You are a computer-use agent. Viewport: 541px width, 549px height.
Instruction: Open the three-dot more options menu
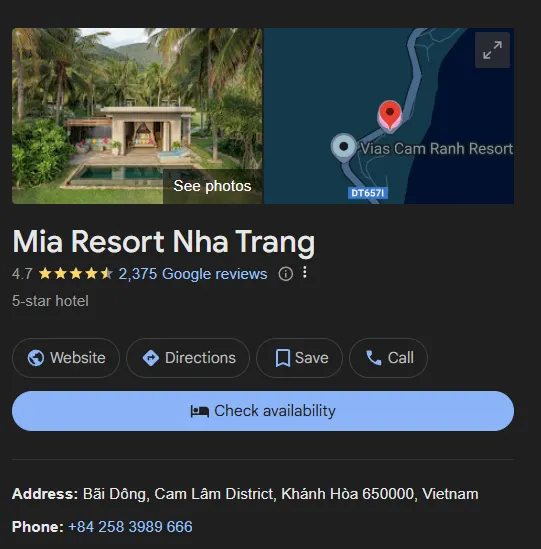pos(305,272)
